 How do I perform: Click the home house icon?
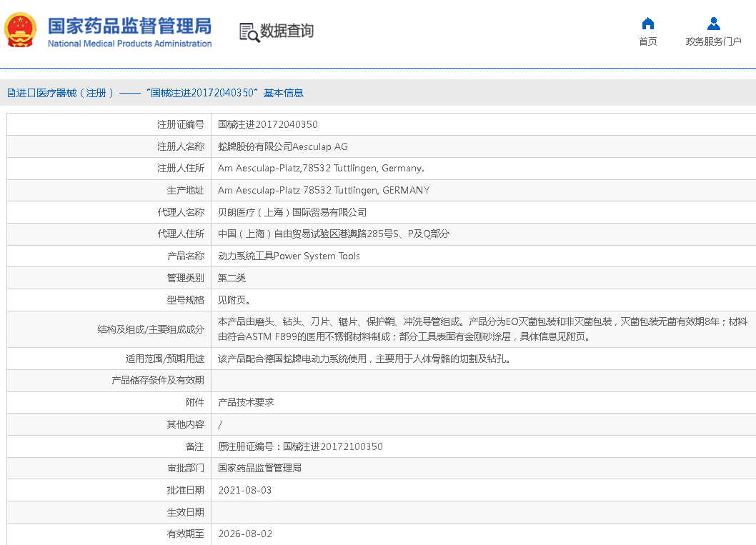click(x=647, y=24)
